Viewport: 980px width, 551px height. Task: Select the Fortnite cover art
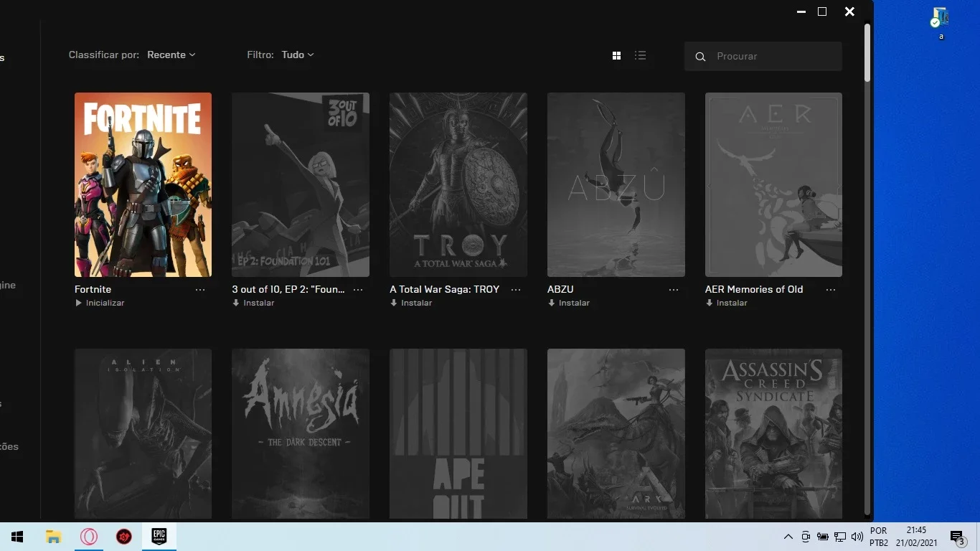[x=143, y=184]
